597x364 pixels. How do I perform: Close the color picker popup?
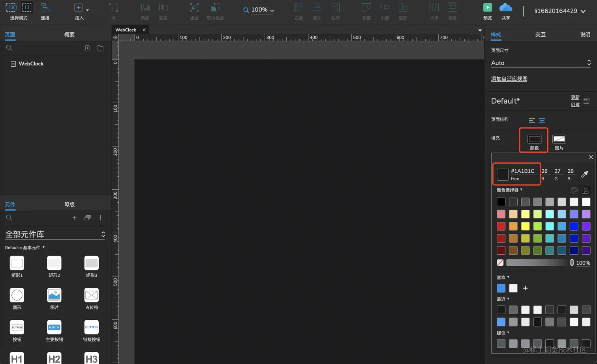pos(591,157)
